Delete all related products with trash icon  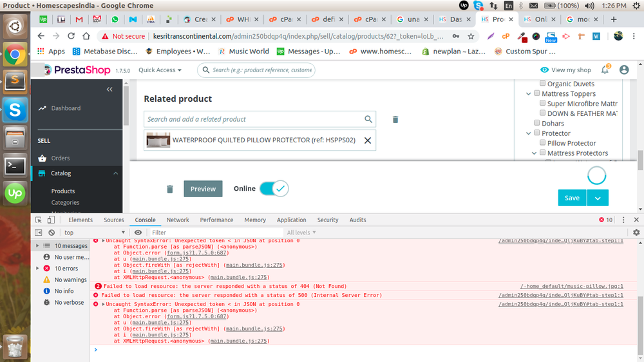point(395,120)
